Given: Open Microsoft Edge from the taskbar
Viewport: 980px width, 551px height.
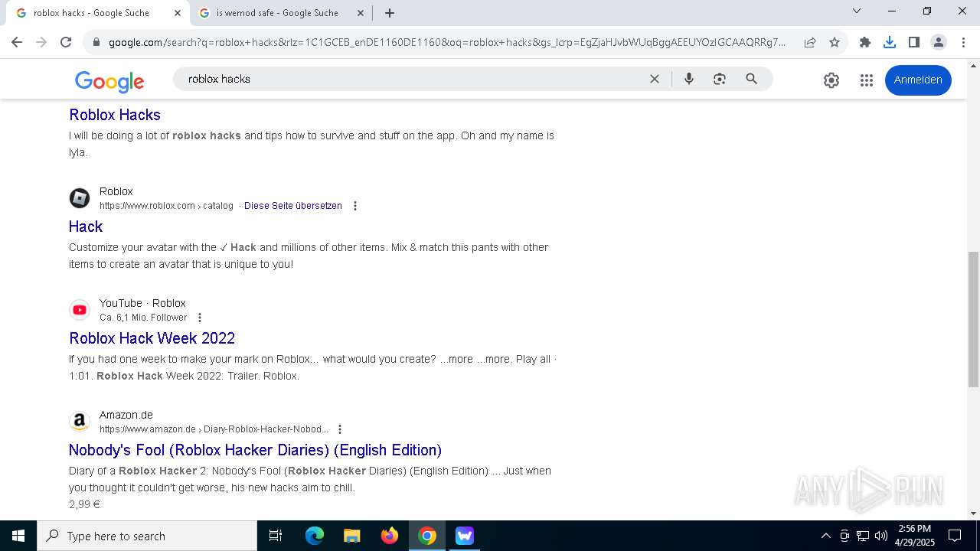Looking at the screenshot, I should (315, 536).
